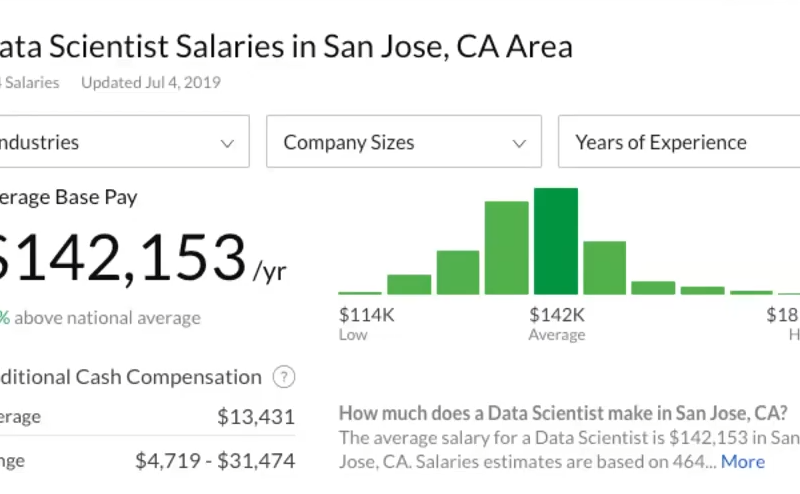
Task: Click the More link in salary description
Action: click(x=743, y=461)
